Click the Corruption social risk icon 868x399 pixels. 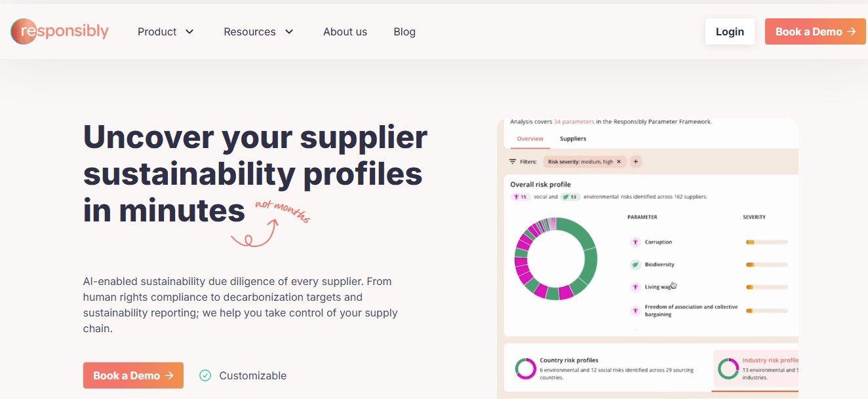click(635, 242)
